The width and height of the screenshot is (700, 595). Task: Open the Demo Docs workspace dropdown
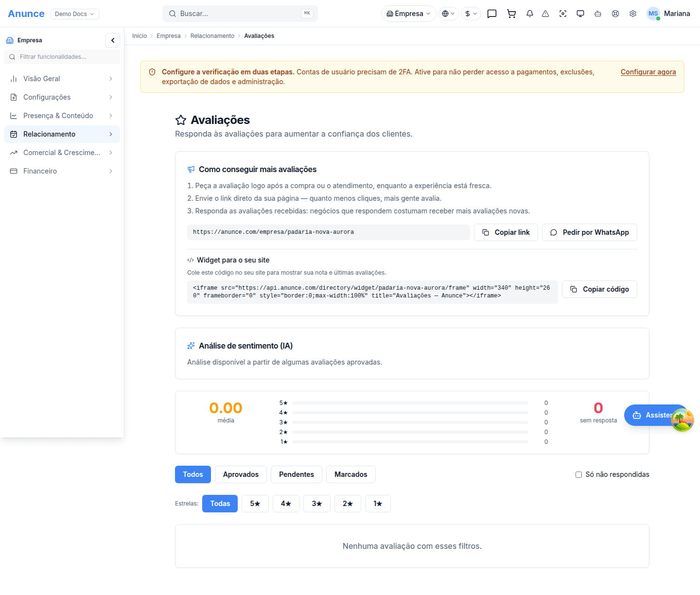point(75,14)
